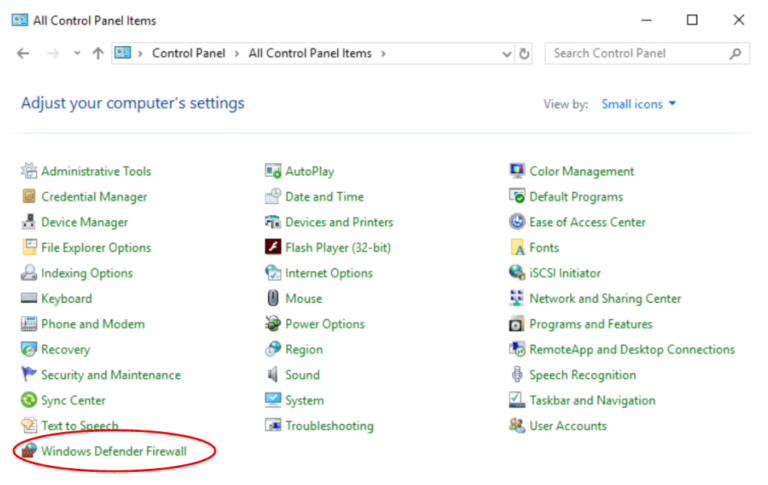The image size is (768, 485).
Task: Expand the address bar history dropdown arrow
Action: [x=507, y=53]
